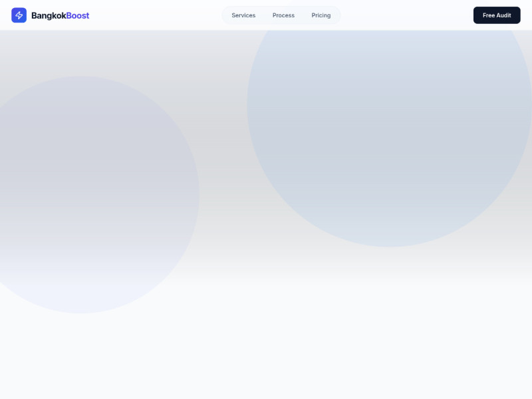Open Pricing next to the Process link
The height and width of the screenshot is (399, 532).
(321, 15)
